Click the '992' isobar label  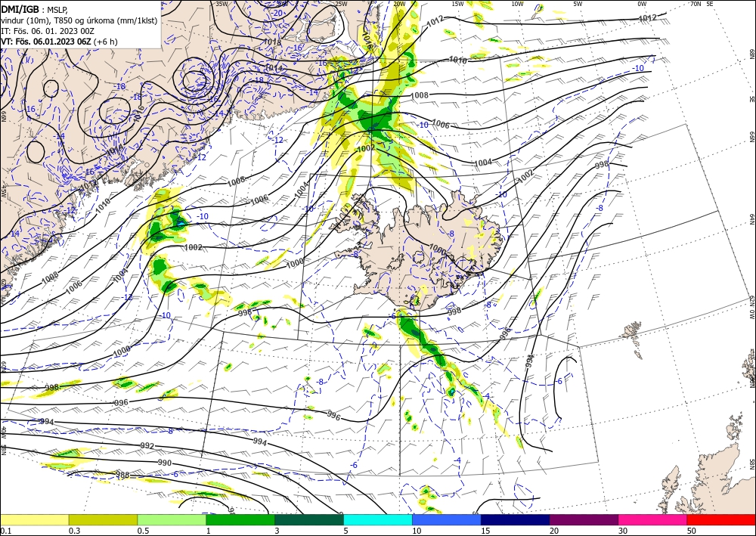(147, 446)
